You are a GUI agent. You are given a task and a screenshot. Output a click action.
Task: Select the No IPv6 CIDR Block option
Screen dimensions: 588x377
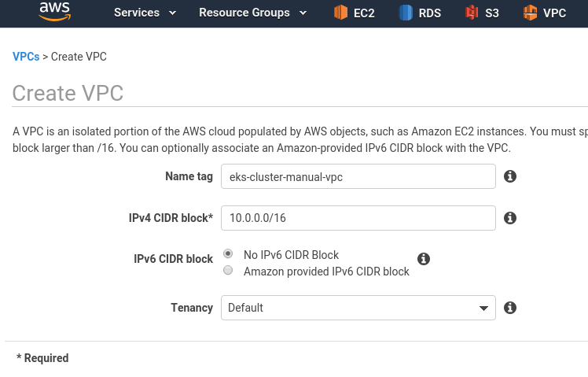pyautogui.click(x=228, y=254)
